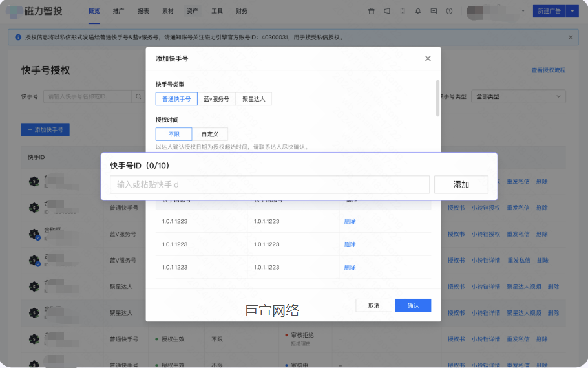Dismiss the blue authorization notice banner

[571, 37]
